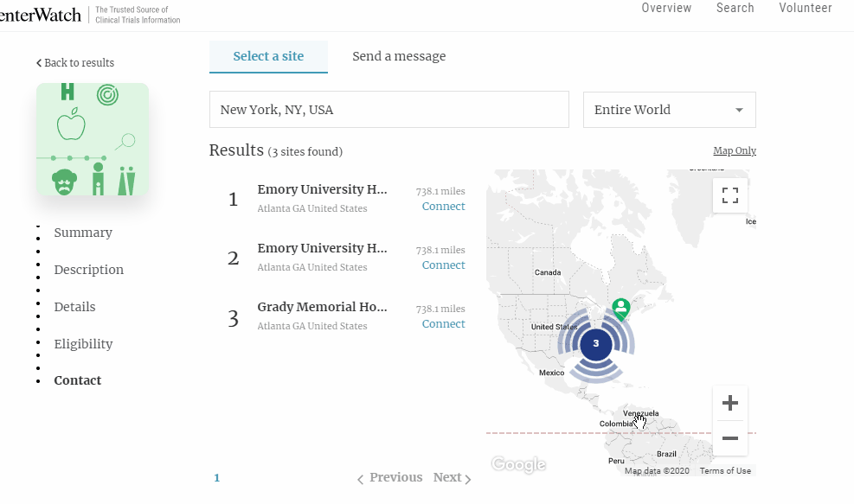This screenshot has width=854, height=504.
Task: Zoom in on the map
Action: [729, 404]
